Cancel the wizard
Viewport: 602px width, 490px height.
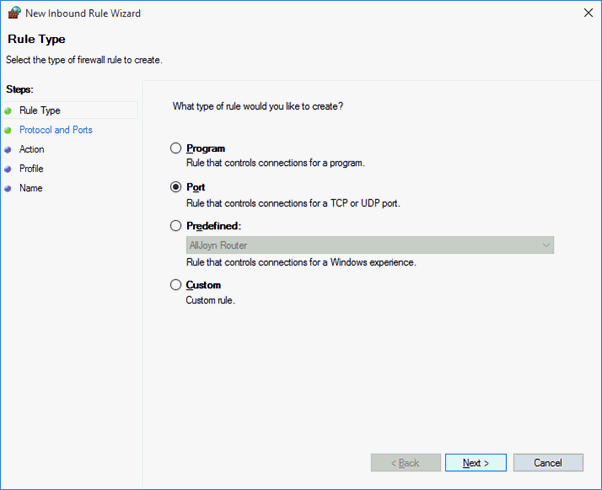pyautogui.click(x=548, y=463)
